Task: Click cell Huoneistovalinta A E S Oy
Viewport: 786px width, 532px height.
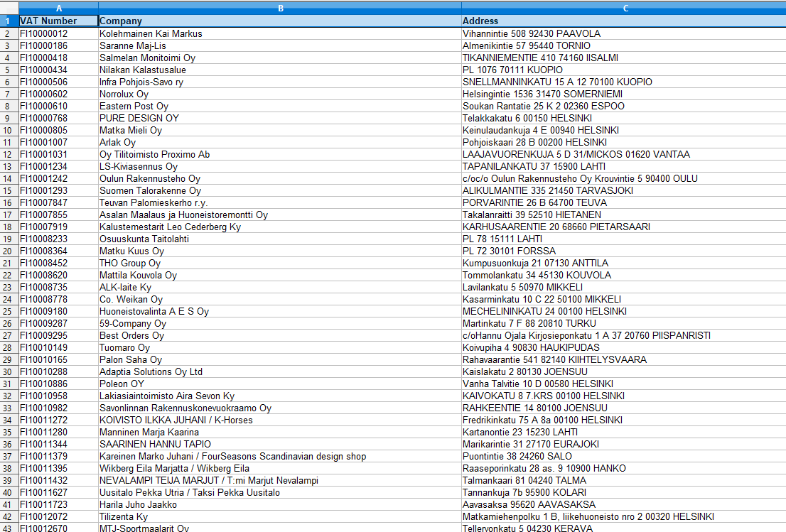Action: pyautogui.click(x=280, y=312)
